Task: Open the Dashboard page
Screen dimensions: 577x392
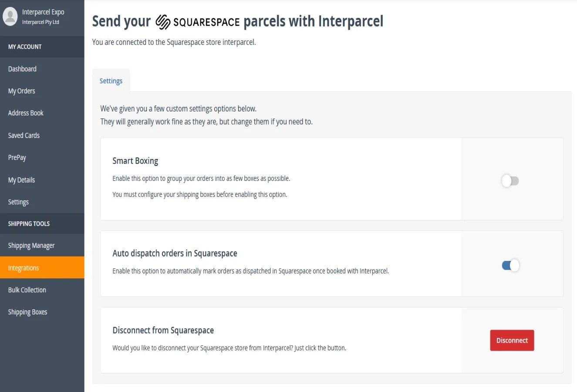Action: (x=22, y=68)
